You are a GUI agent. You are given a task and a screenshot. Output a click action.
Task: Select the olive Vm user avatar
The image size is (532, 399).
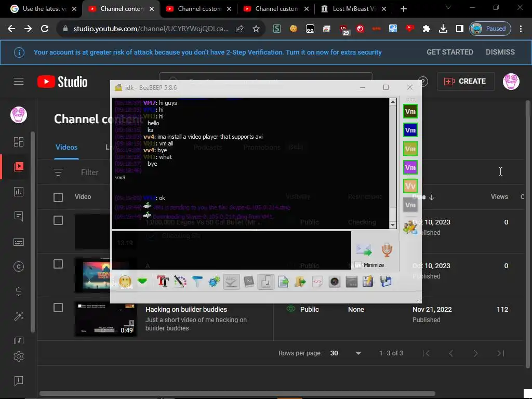click(x=410, y=149)
